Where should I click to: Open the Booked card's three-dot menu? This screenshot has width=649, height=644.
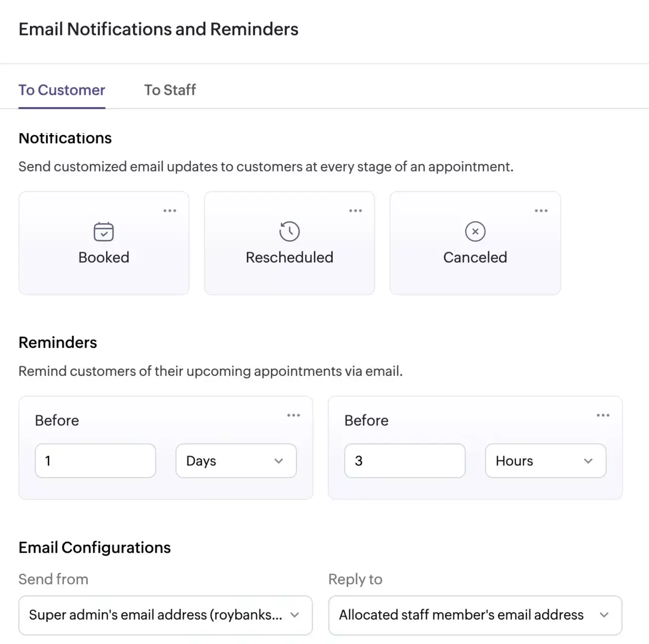(170, 211)
